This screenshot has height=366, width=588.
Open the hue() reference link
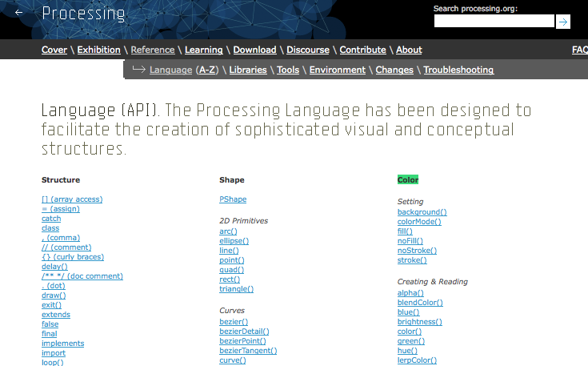click(x=407, y=351)
